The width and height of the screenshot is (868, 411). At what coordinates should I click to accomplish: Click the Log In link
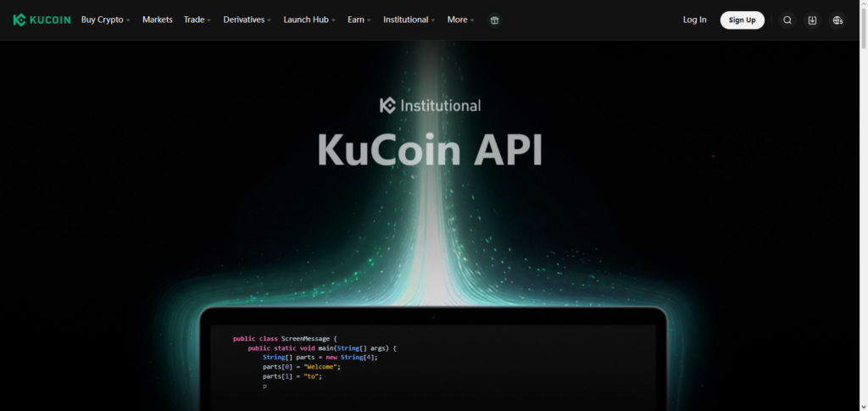(x=695, y=19)
